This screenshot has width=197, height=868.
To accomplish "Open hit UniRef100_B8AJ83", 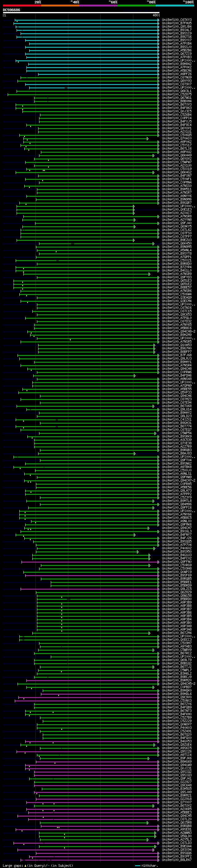I will 177,454.
